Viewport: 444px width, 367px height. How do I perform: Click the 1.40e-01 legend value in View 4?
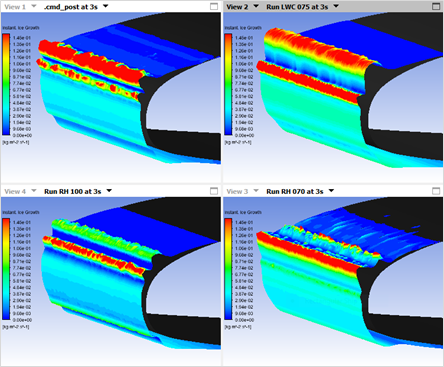22,222
